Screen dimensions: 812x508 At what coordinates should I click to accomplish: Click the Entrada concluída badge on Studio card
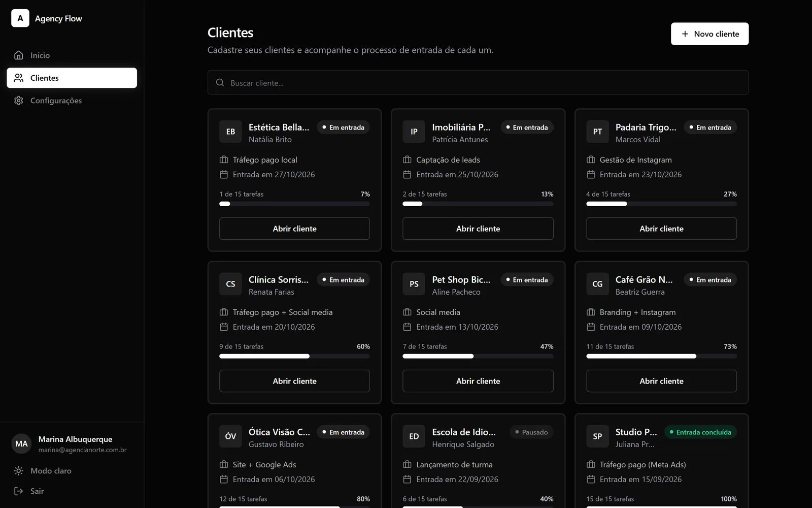pyautogui.click(x=700, y=432)
